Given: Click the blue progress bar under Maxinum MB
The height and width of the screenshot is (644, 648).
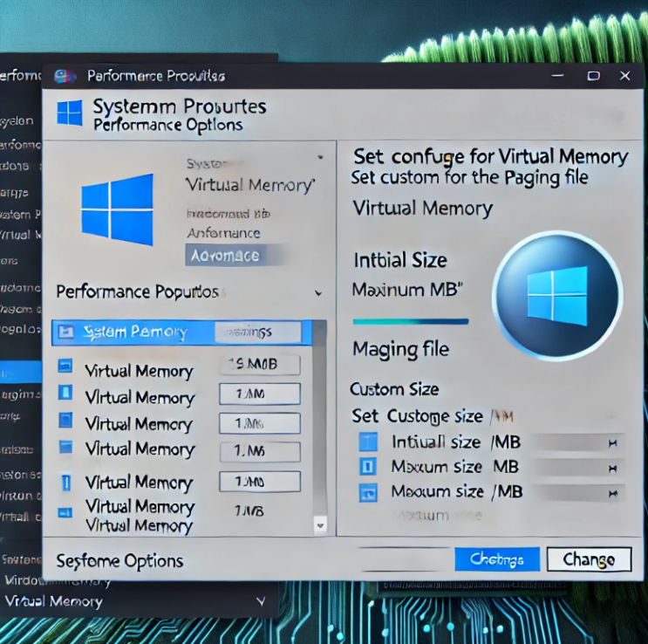Looking at the screenshot, I should click(411, 321).
